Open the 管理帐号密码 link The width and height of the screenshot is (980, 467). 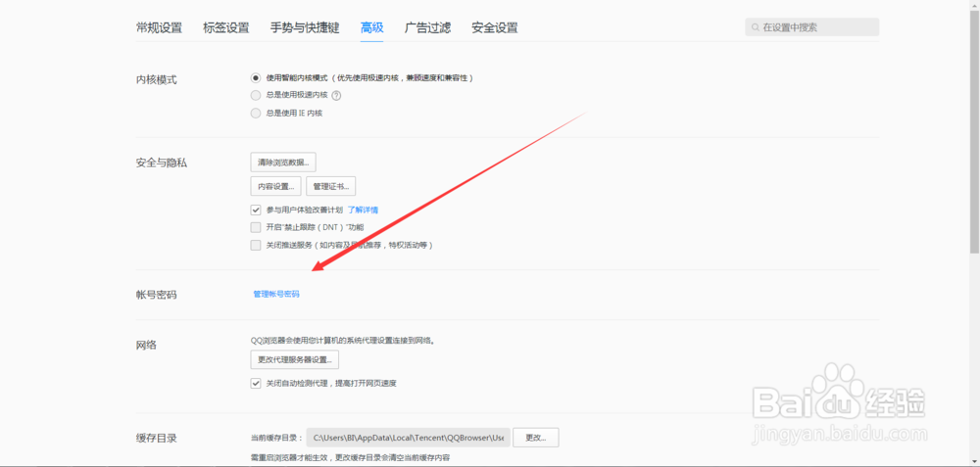[x=276, y=294]
